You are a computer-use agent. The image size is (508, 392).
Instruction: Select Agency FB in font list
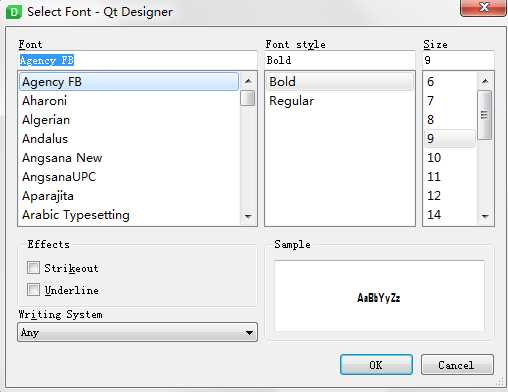pos(129,82)
